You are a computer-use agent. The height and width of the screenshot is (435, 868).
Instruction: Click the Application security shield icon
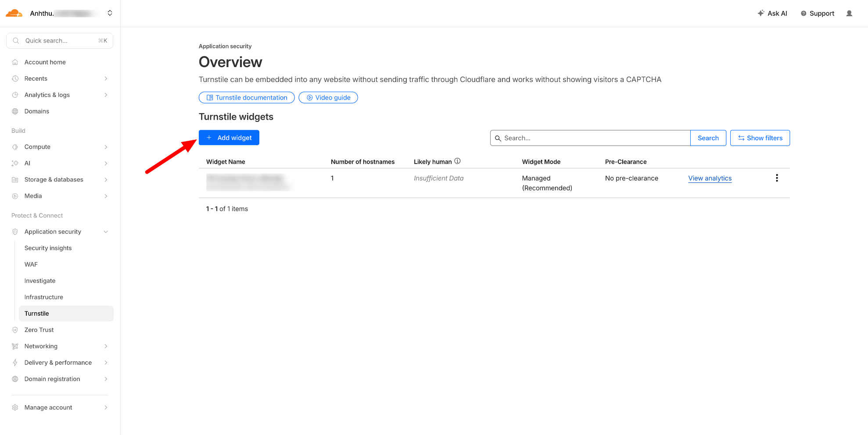[x=15, y=232]
